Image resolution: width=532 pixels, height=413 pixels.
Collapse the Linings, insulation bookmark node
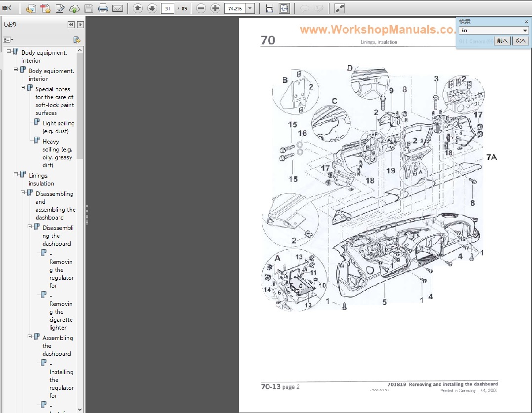pos(16,174)
